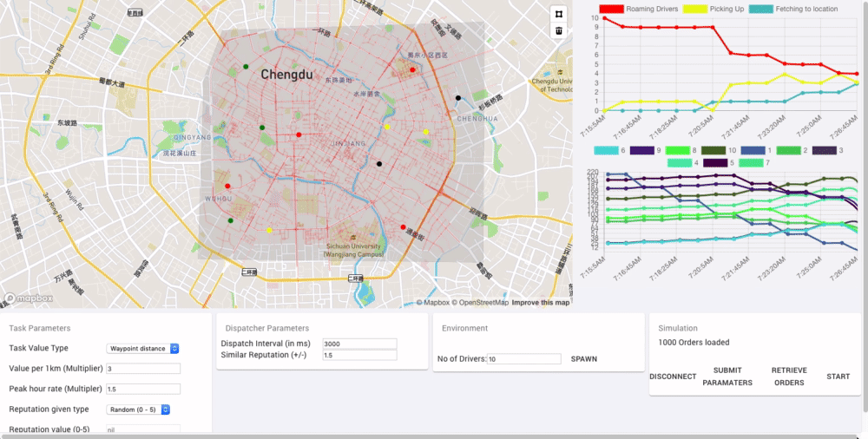The image size is (868, 439).
Task: Open the © OpenStreetMap attribution link
Action: tap(480, 303)
